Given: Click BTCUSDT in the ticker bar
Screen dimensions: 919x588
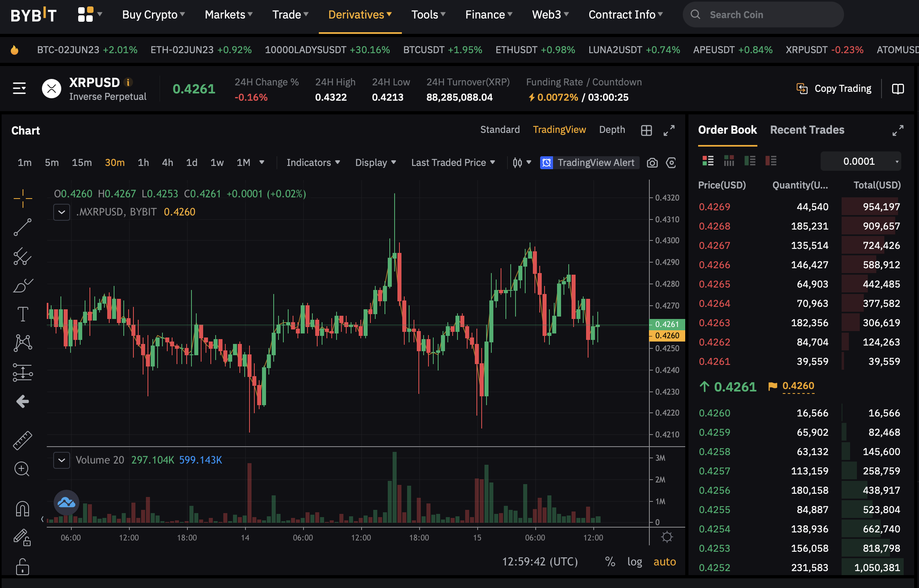Looking at the screenshot, I should (x=443, y=50).
